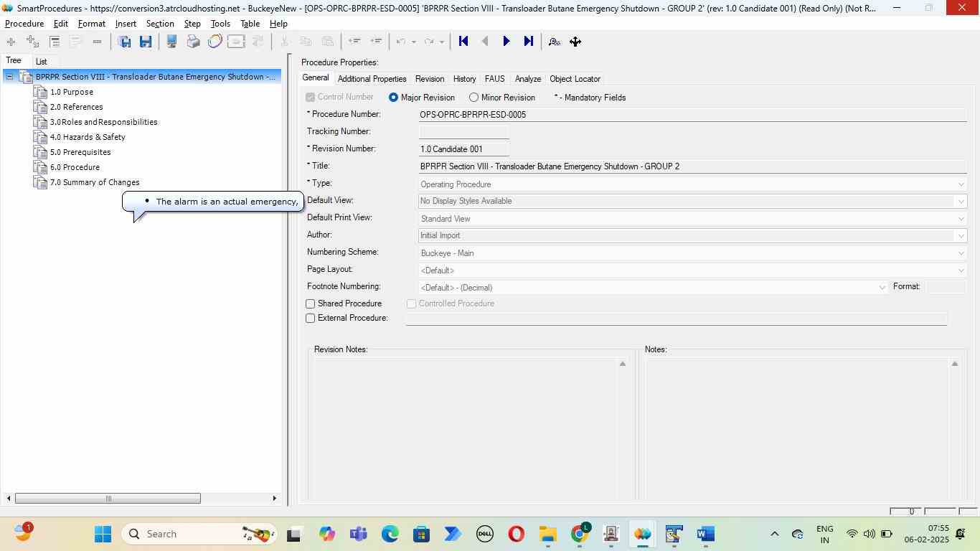The image size is (980, 551).
Task: Click the add sub-item plus icon
Action: click(32, 42)
